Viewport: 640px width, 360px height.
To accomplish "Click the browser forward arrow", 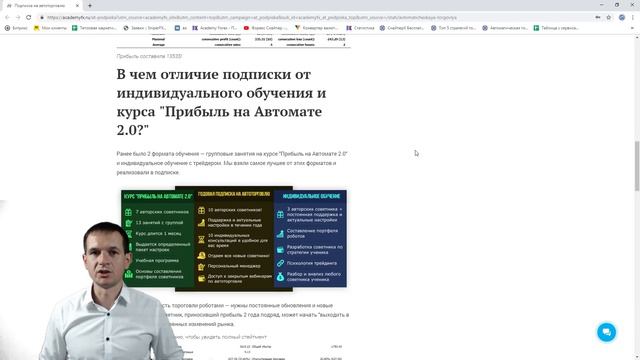I will [18, 18].
